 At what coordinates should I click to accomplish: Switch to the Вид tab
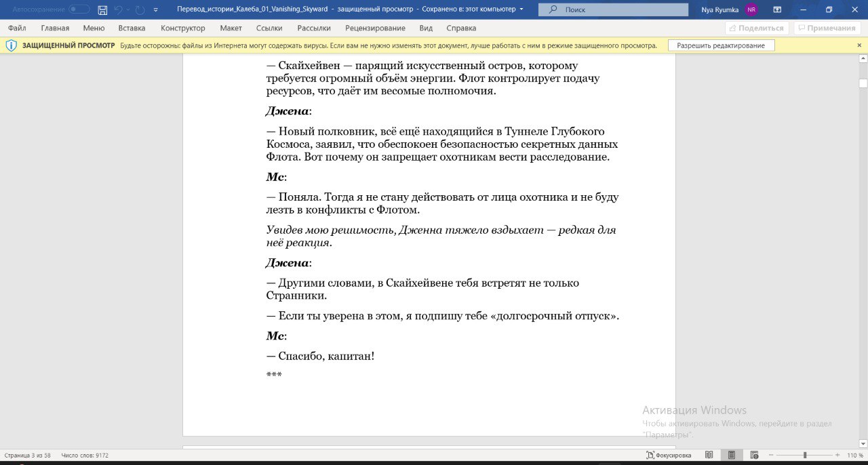point(426,28)
